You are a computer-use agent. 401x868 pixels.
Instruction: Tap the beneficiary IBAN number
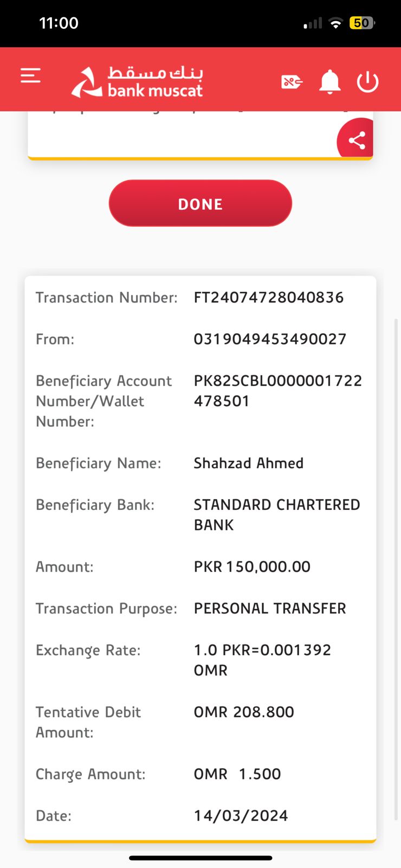(277, 391)
